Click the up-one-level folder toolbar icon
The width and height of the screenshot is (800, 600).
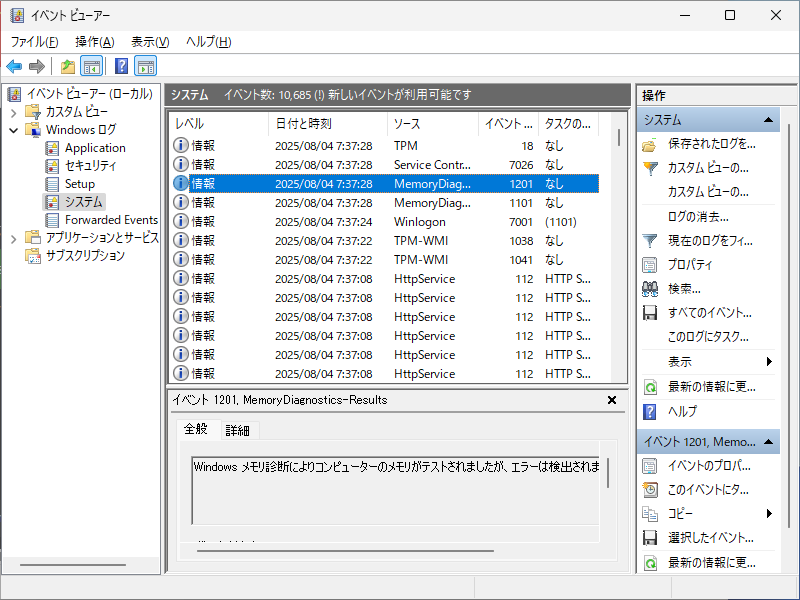[68, 66]
